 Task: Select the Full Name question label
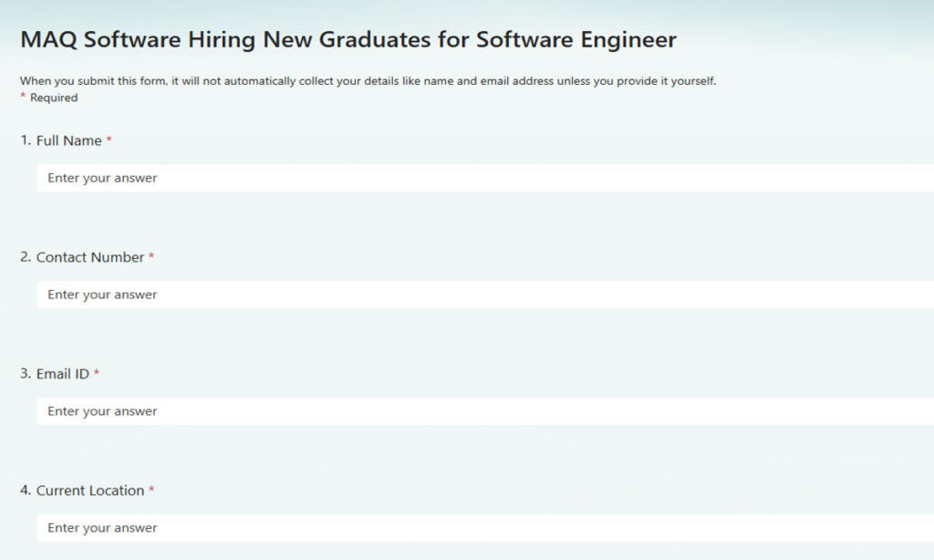(x=67, y=140)
